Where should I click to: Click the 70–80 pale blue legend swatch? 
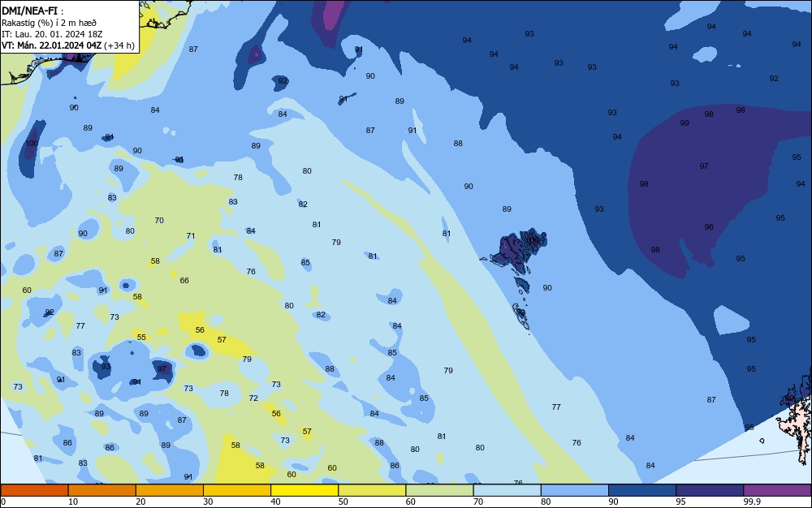pyautogui.click(x=507, y=490)
